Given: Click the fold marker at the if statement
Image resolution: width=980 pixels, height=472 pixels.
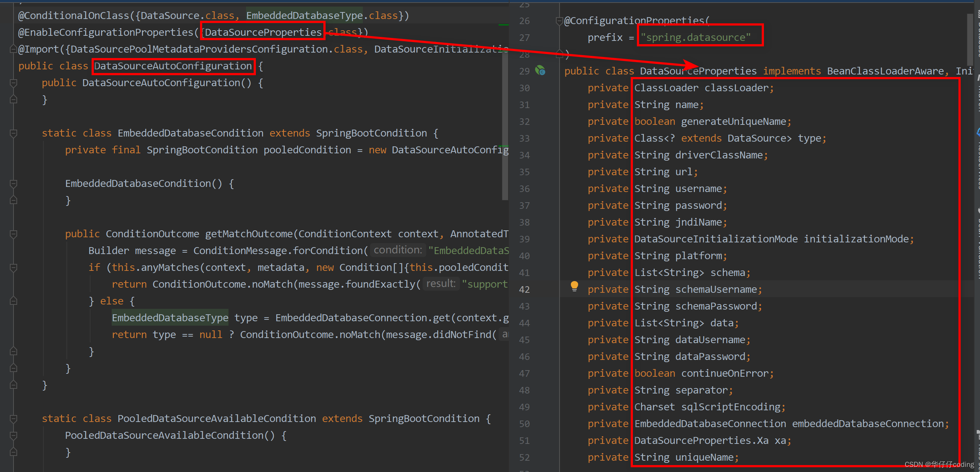Looking at the screenshot, I should (13, 268).
